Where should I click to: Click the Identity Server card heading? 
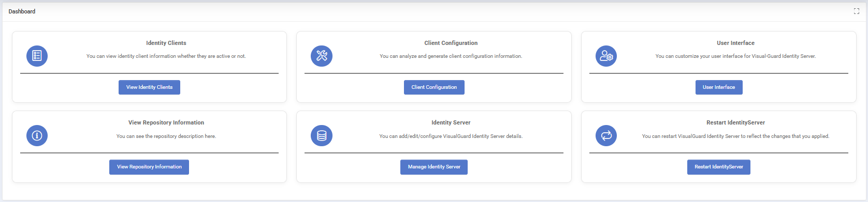[x=451, y=122]
